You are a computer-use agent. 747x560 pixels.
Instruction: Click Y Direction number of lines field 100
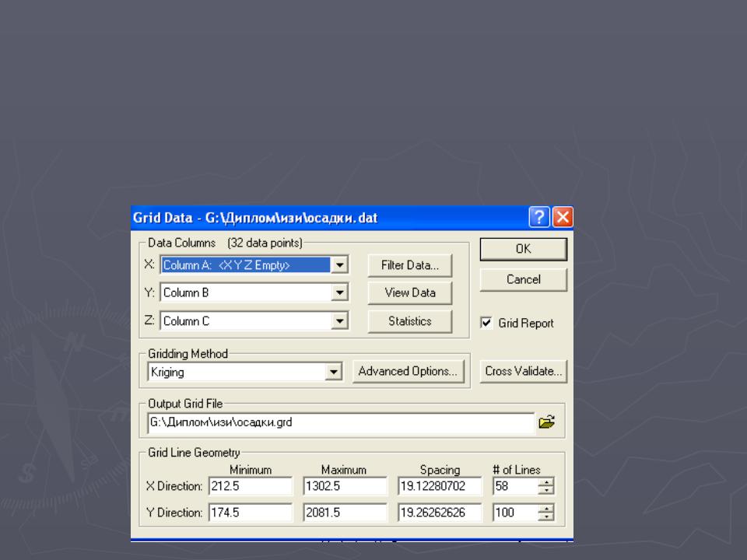coord(515,513)
